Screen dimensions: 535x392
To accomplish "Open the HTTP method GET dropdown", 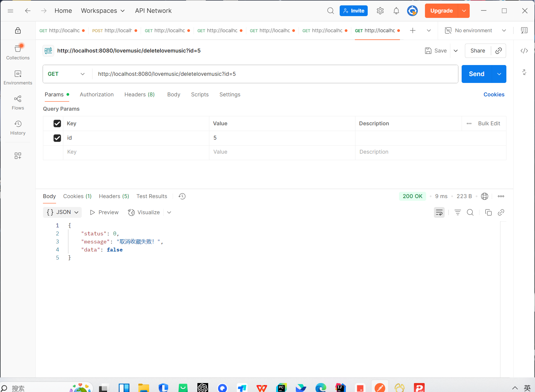I will tap(67, 74).
